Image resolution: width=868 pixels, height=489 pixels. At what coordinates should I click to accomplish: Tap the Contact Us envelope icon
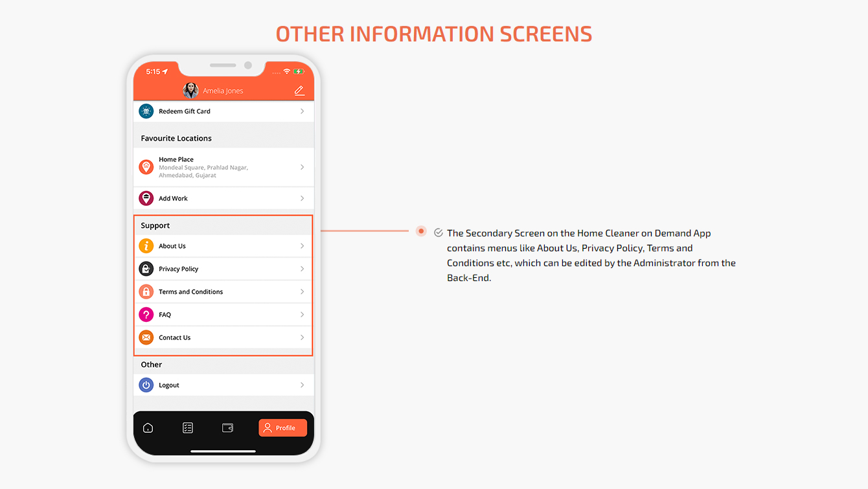tap(146, 337)
